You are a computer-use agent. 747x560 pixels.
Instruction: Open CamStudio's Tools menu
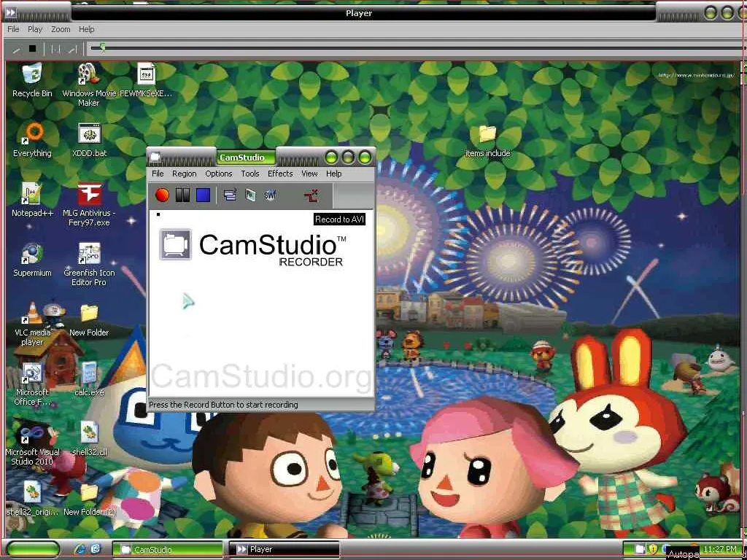[250, 174]
